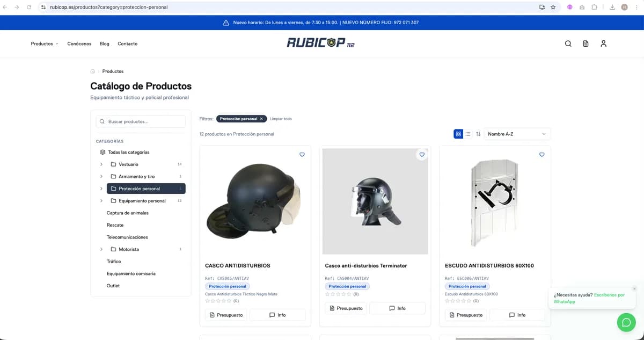
Task: Close the WhatsApp help popup
Action: [x=634, y=288]
